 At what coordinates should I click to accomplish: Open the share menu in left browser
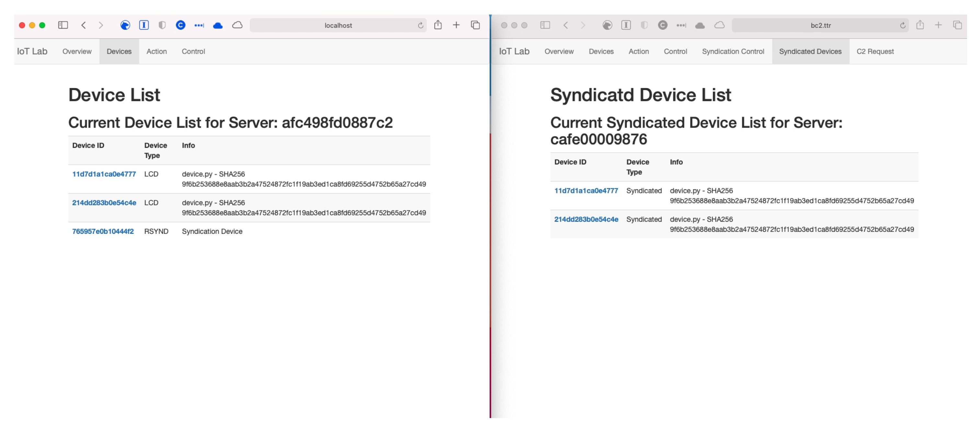[x=438, y=25]
